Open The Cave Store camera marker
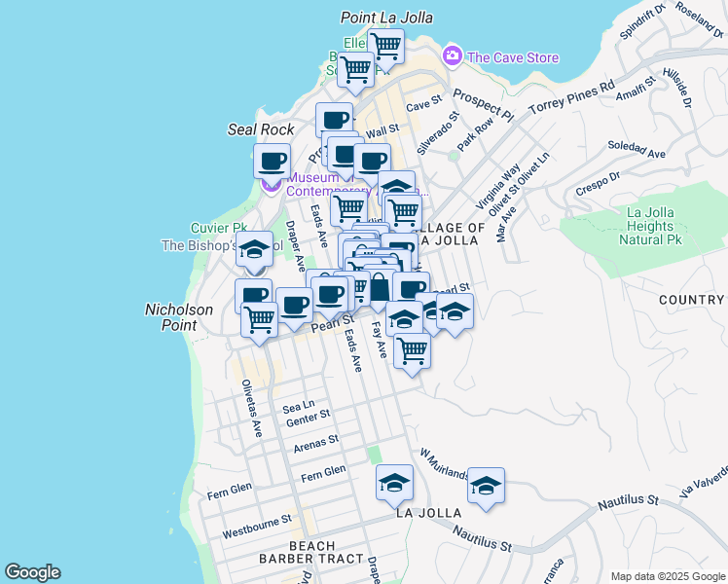The image size is (728, 584). [452, 55]
